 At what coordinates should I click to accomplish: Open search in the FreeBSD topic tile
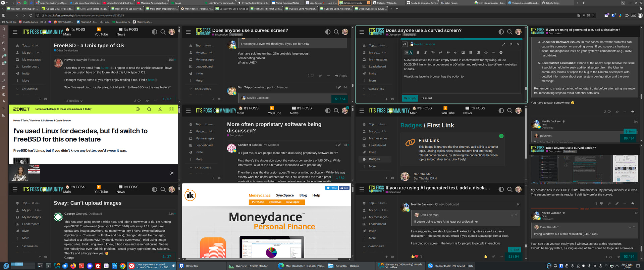click(163, 32)
